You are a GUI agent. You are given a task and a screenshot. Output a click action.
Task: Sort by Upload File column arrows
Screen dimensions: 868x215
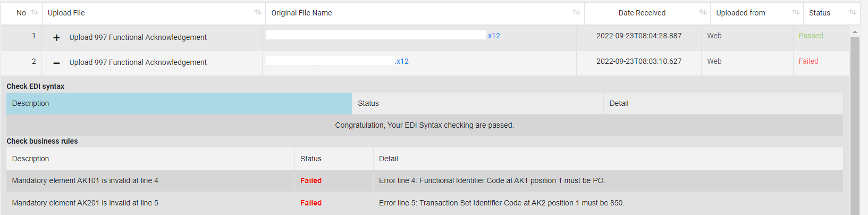(258, 12)
